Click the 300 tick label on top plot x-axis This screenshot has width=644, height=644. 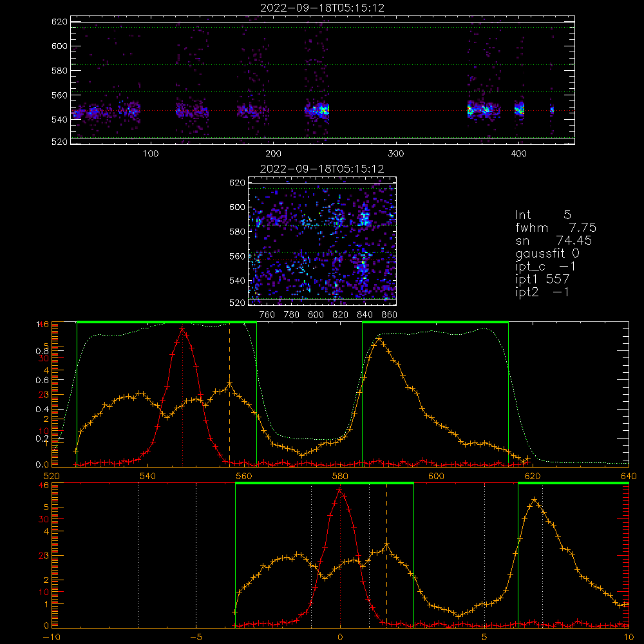396,153
